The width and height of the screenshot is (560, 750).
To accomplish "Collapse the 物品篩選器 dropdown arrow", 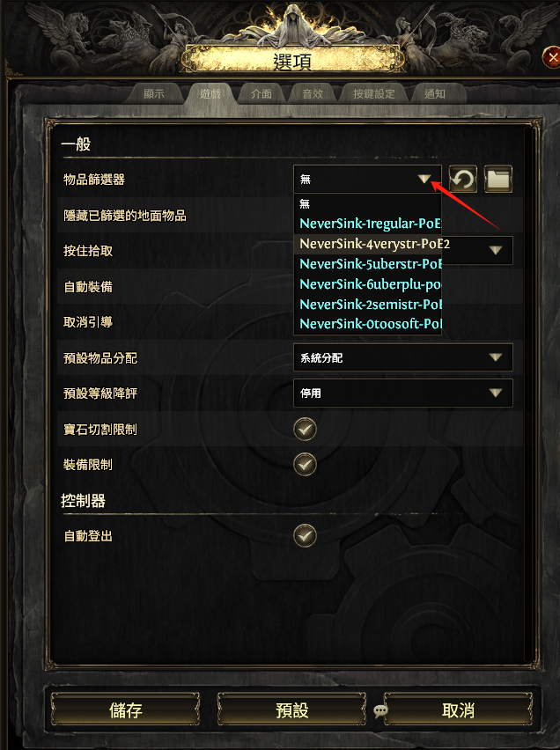I will coord(424,180).
